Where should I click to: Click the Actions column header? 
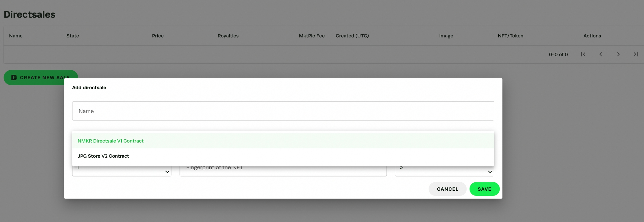592,36
